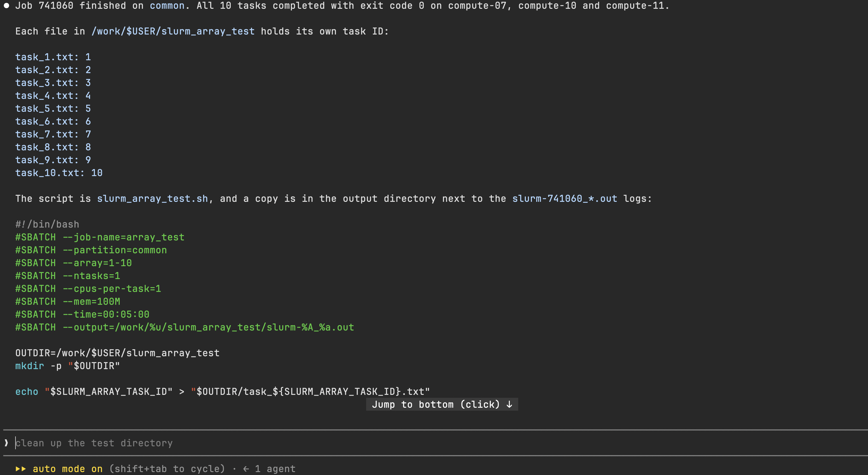868x475 pixels.
Task: Click the bullet icon before Job 741060
Action: [6, 5]
